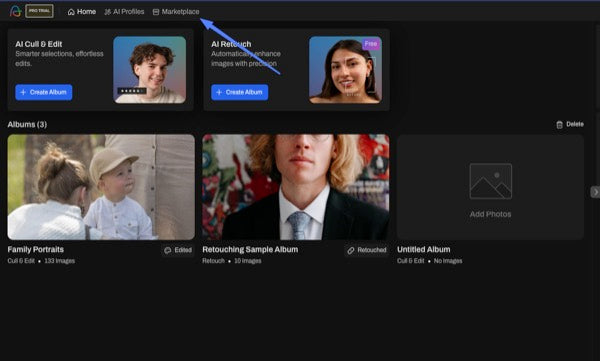This screenshot has width=600, height=361.
Task: Click the PRO TRIAL badge
Action: [39, 11]
